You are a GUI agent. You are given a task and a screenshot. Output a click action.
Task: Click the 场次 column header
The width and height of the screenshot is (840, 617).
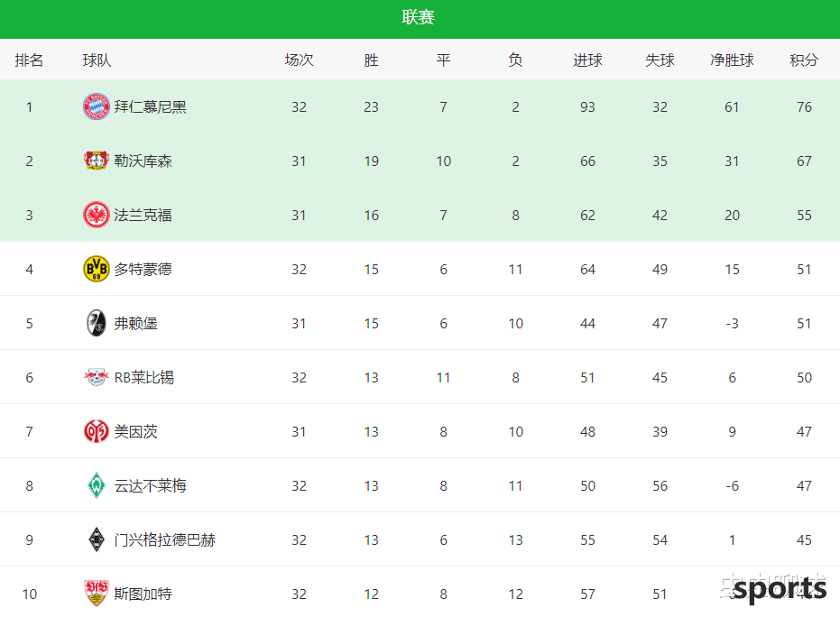[299, 60]
